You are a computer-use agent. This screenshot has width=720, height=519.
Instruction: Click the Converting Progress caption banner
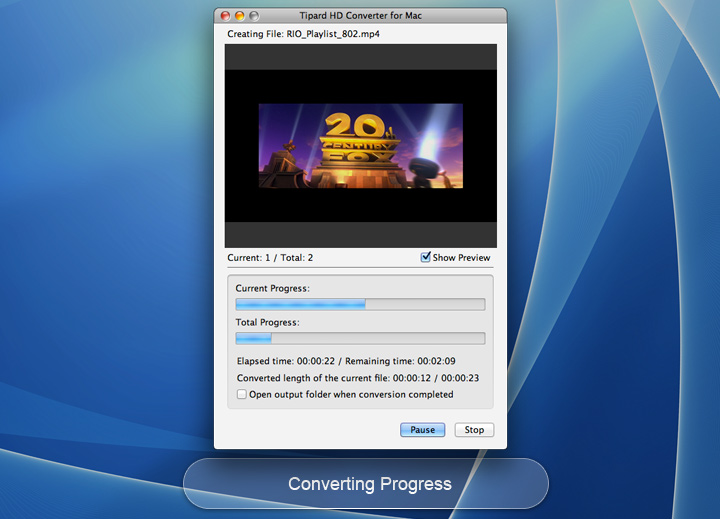366,484
